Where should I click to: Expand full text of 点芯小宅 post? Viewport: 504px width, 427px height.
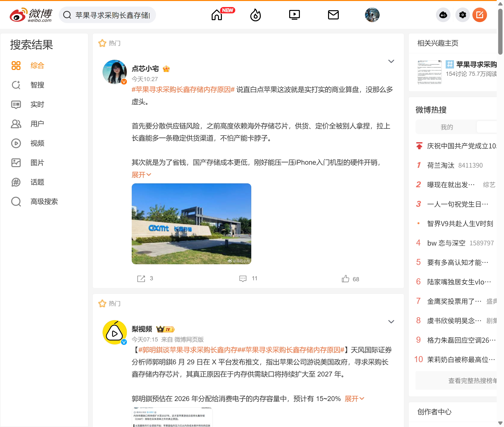click(x=141, y=175)
